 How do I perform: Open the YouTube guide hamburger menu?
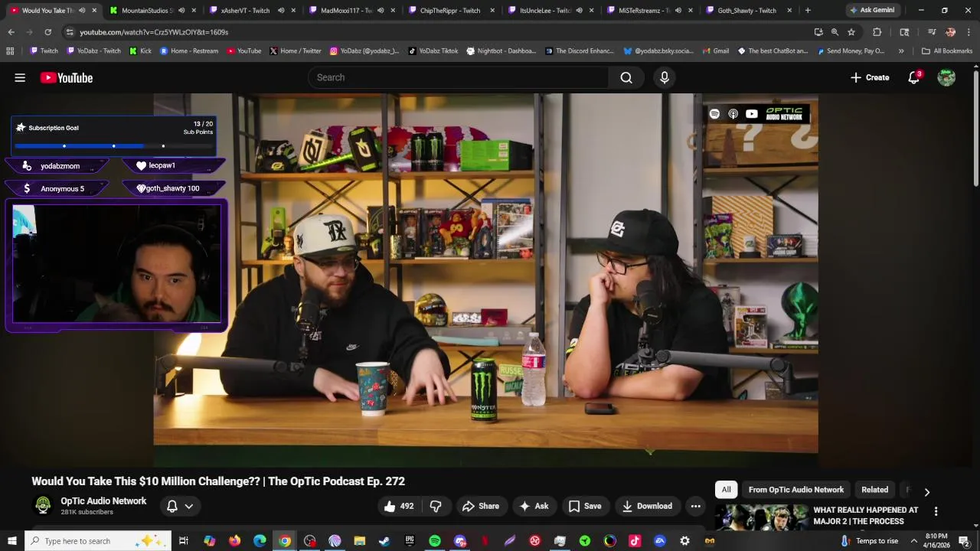[x=20, y=77]
